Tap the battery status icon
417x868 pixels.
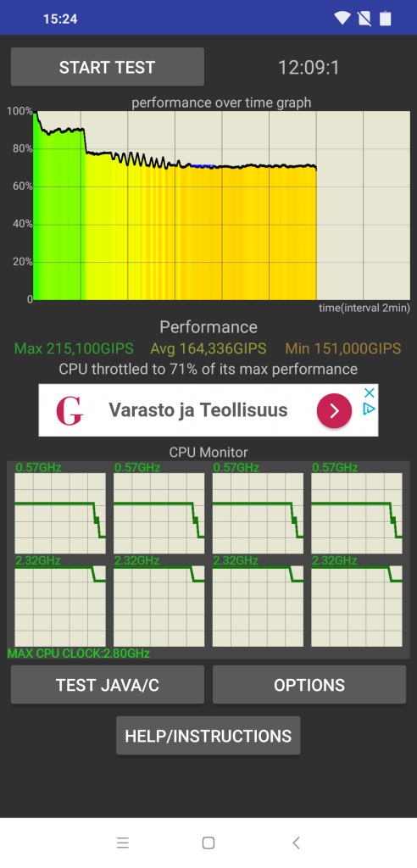point(385,19)
